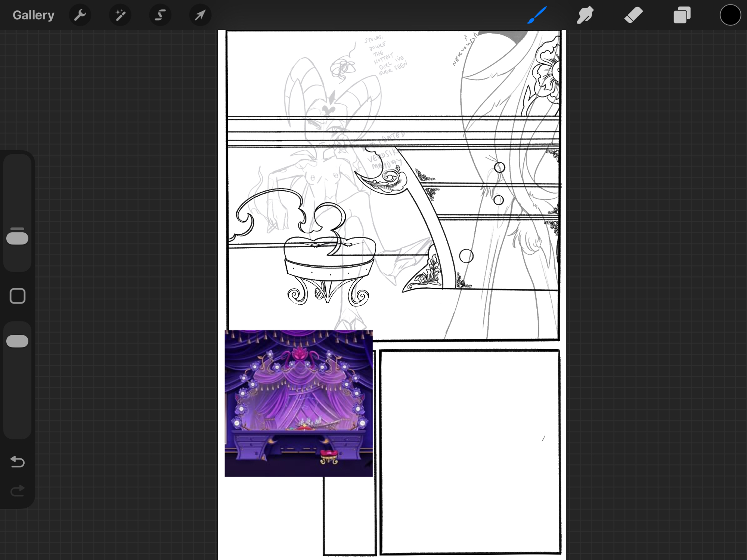Tap the brush size slider handle
Viewport: 747px width, 560px height.
18,238
